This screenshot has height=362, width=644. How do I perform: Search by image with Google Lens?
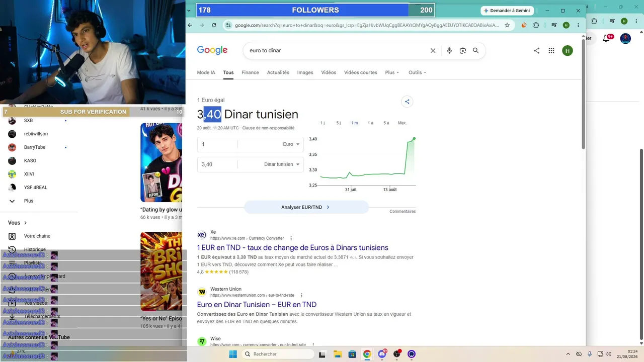(x=463, y=50)
